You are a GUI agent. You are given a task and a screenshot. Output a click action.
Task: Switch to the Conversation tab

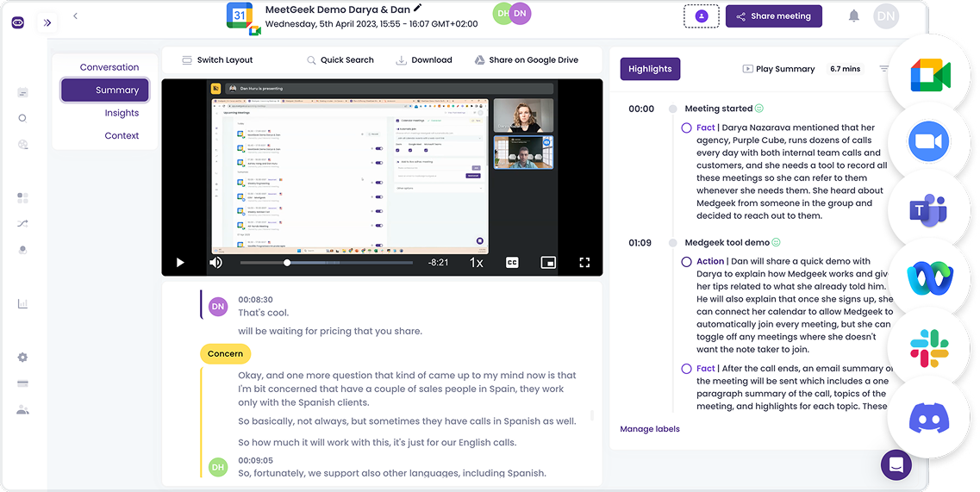point(109,67)
